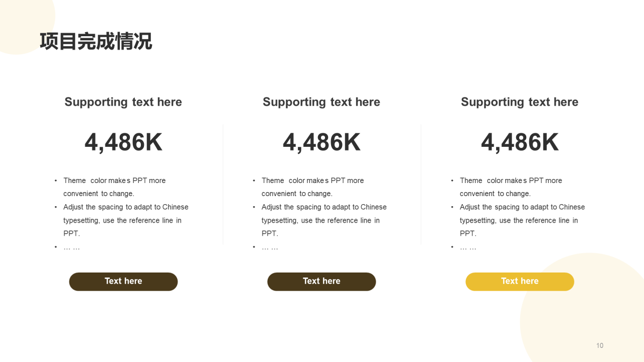Click the left column 'Adjust the spacing' bullet
Viewport: 644px width, 362px height.
click(x=126, y=220)
